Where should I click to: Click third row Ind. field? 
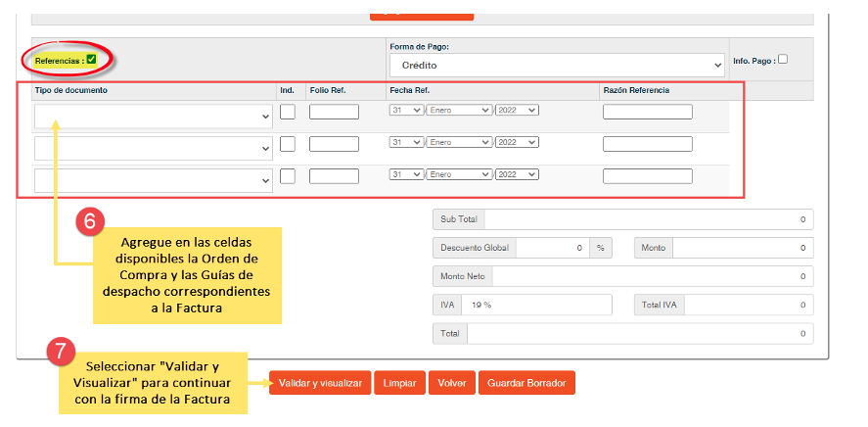288,176
